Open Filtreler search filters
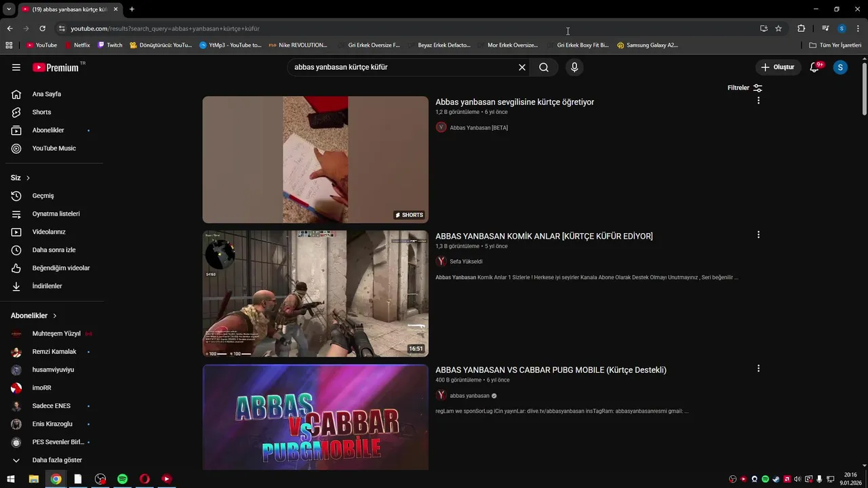Image resolution: width=868 pixels, height=488 pixels. [745, 88]
